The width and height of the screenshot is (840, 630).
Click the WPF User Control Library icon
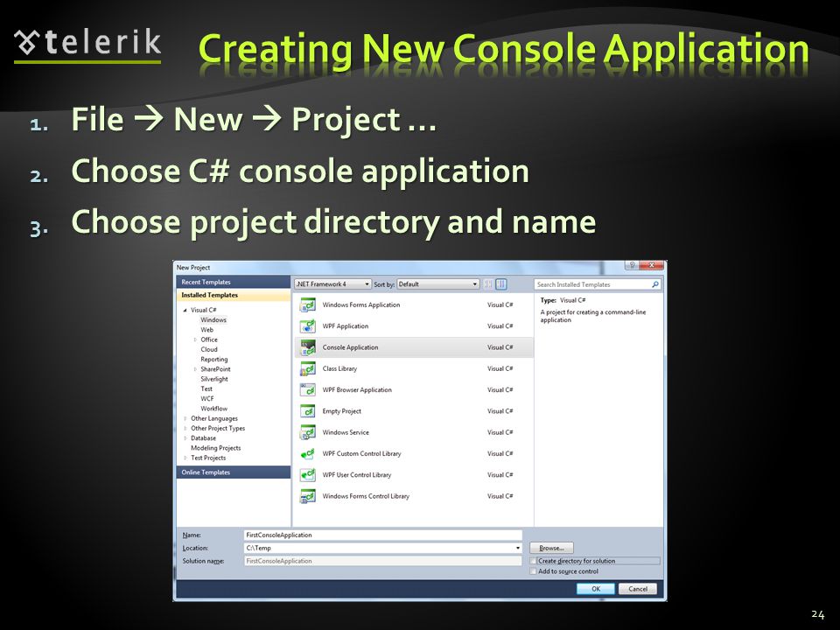pos(307,475)
